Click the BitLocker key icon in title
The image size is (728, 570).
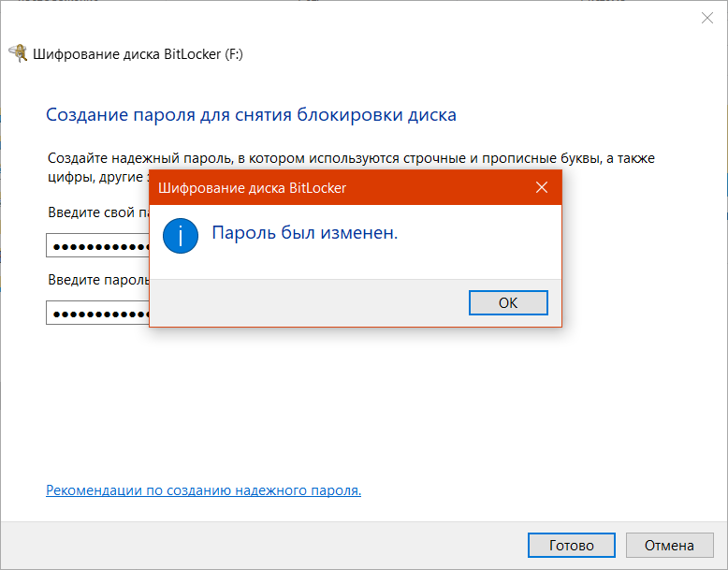[18, 54]
